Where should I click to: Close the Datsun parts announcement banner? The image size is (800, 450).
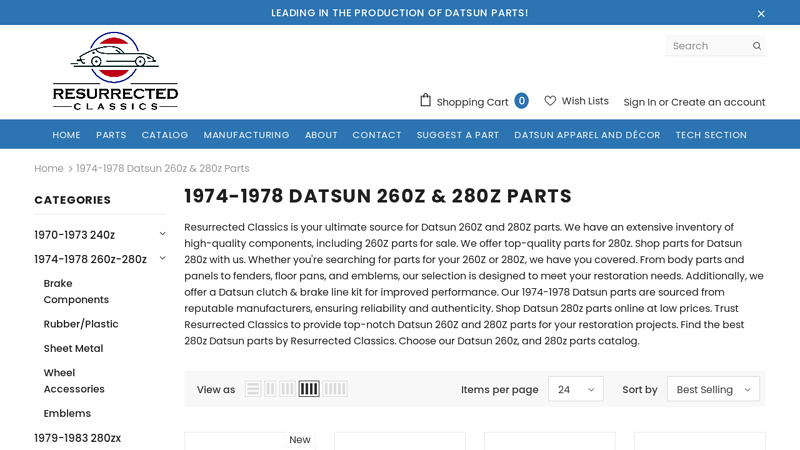761,14
